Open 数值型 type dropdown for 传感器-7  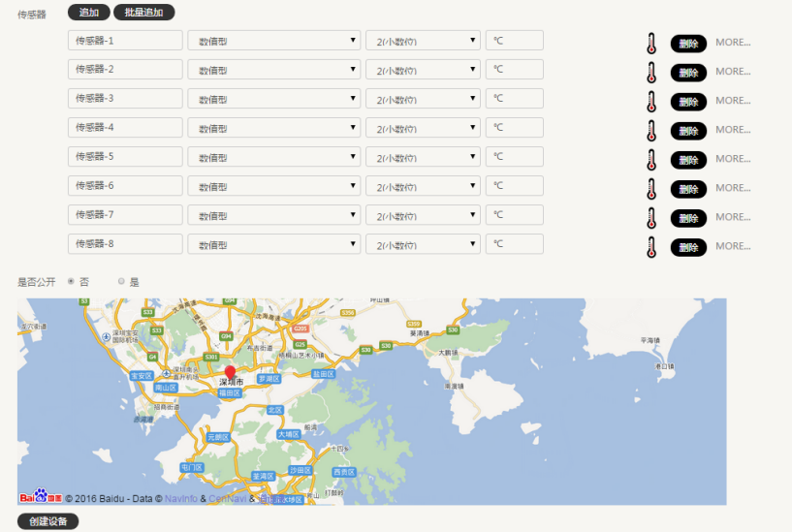tap(274, 215)
